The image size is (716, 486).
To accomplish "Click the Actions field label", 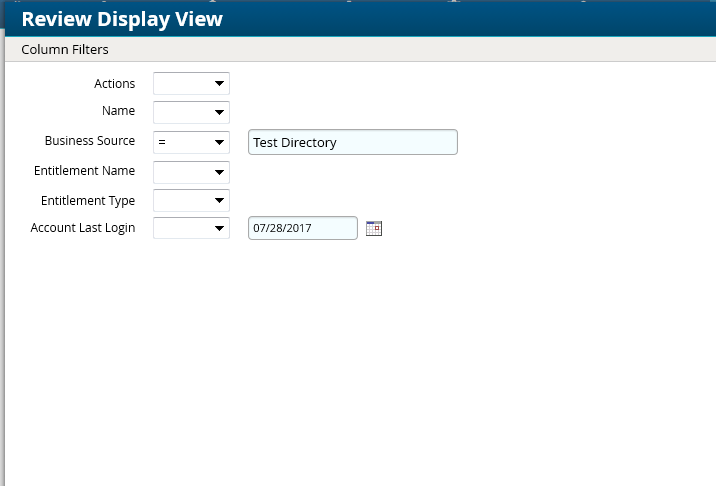I will [x=114, y=84].
